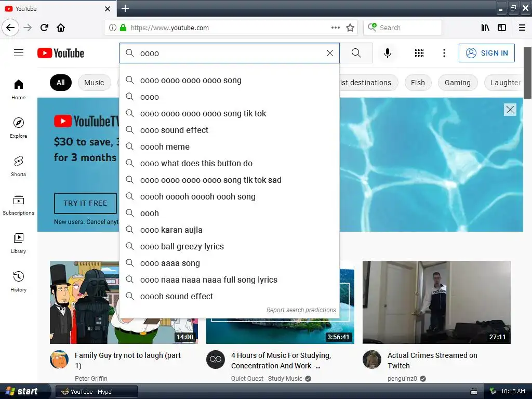This screenshot has width=532, height=399.
Task: Open the YouTube hamburger guide menu
Action: [19, 53]
